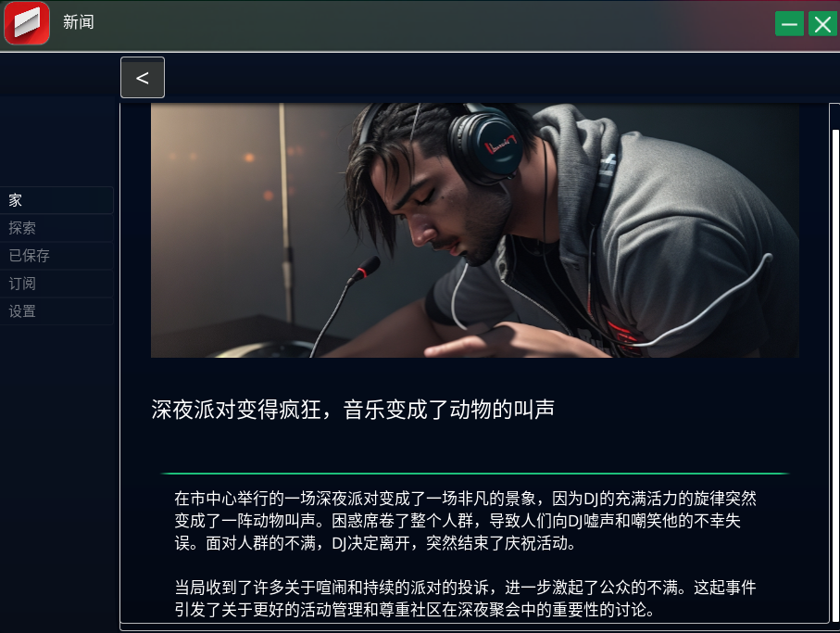
Task: Open the 家 (Home) sidebar section
Action: pos(56,200)
